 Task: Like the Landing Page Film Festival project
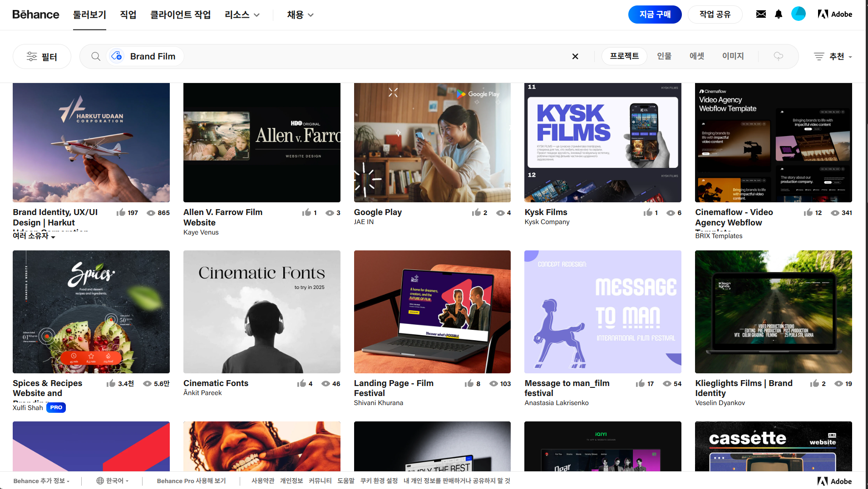[469, 383]
